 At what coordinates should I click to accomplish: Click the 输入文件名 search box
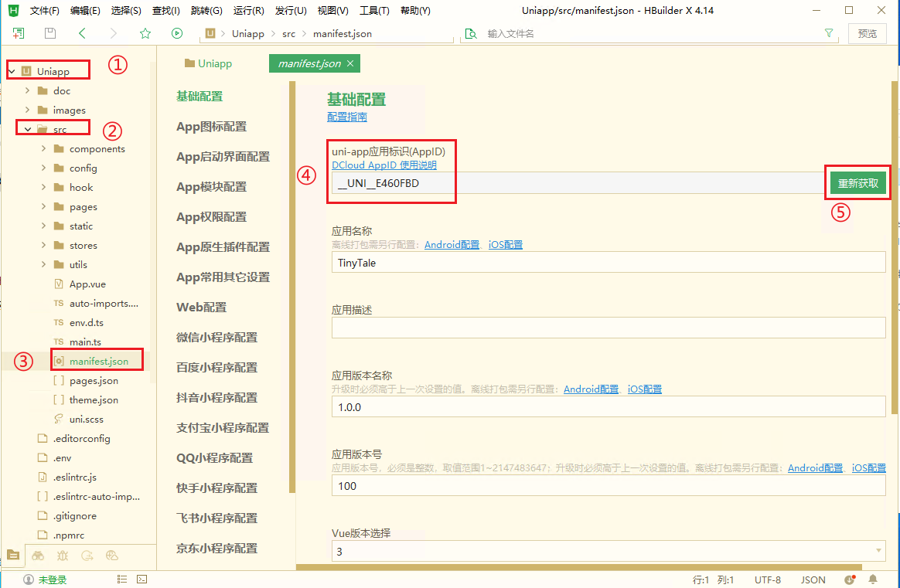[x=649, y=34]
